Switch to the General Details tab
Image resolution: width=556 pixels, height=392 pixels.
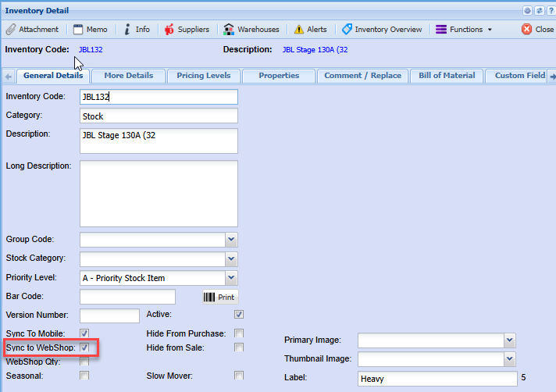point(53,76)
